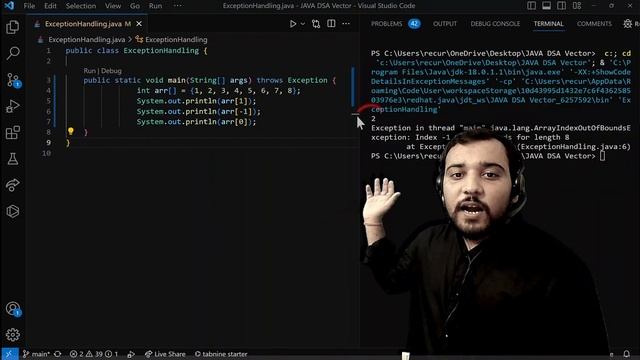Run Java with the play button
This screenshot has height=360, width=640.
point(293,24)
